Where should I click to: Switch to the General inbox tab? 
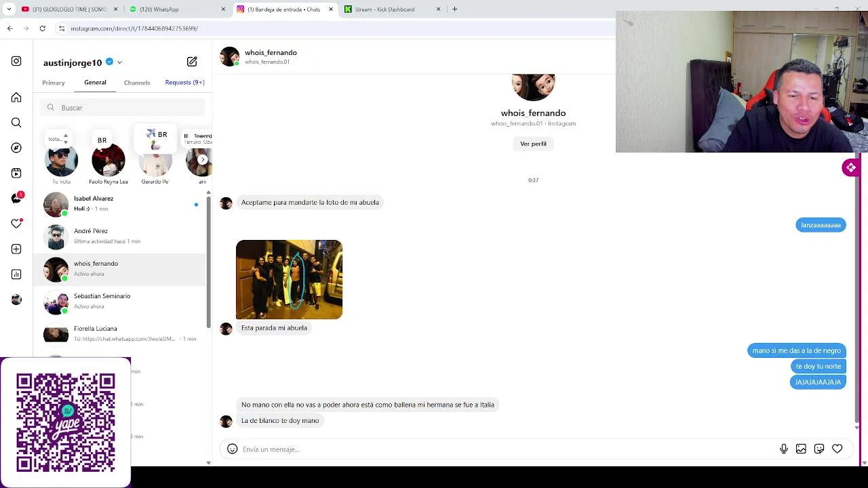(x=95, y=83)
